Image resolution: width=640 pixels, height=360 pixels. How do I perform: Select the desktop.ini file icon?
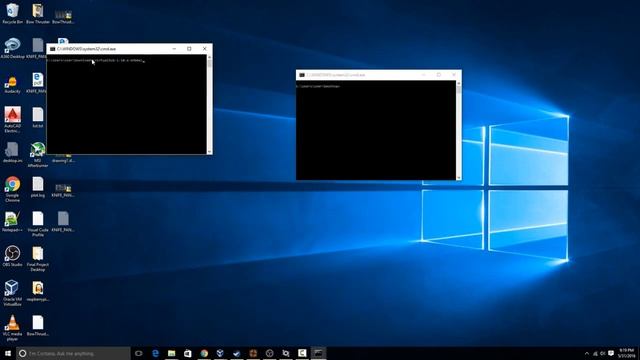point(12,152)
